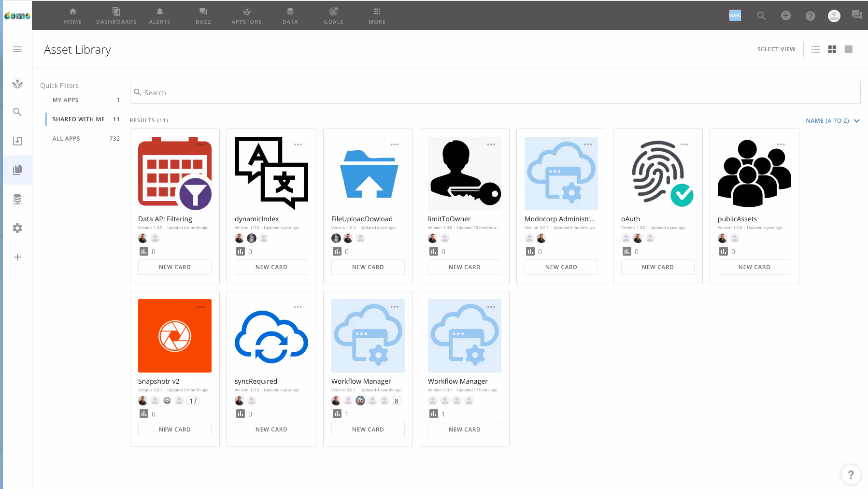Open options menu on syncRequired card
Viewport: 868px width, 489px height.
click(x=298, y=307)
